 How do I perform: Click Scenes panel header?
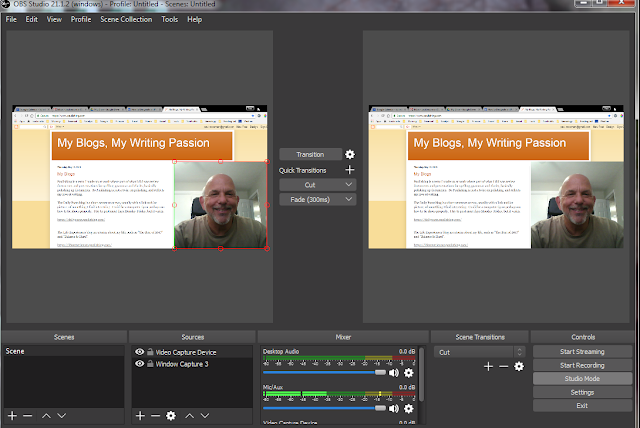[x=64, y=337]
